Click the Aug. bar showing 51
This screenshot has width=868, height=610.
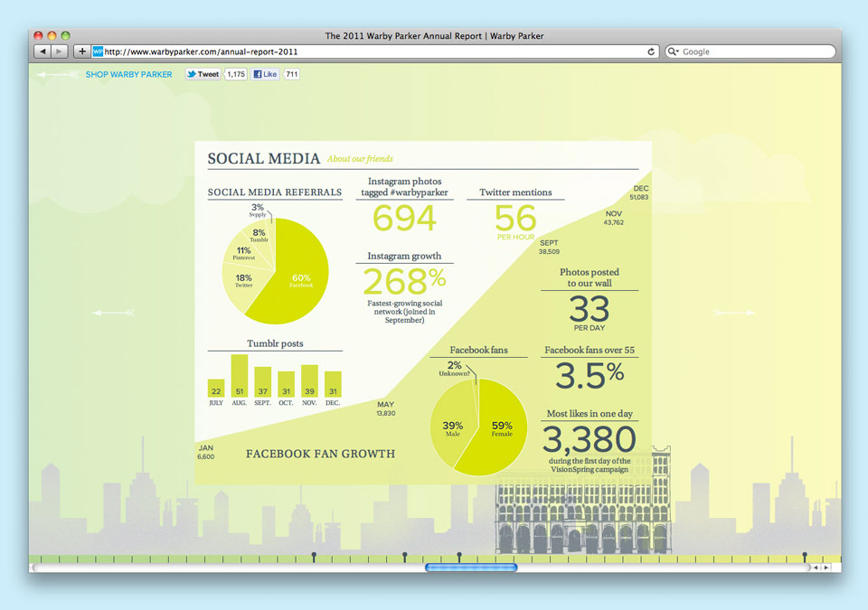[x=239, y=376]
